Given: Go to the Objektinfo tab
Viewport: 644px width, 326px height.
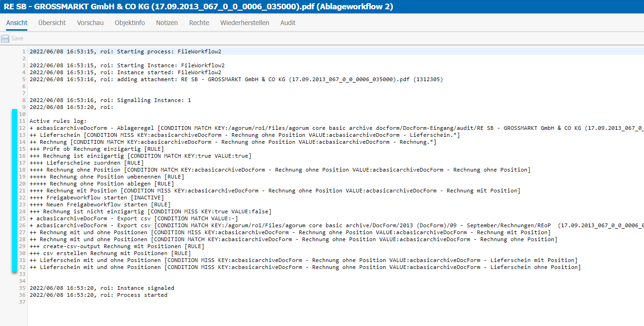Looking at the screenshot, I should click(130, 23).
